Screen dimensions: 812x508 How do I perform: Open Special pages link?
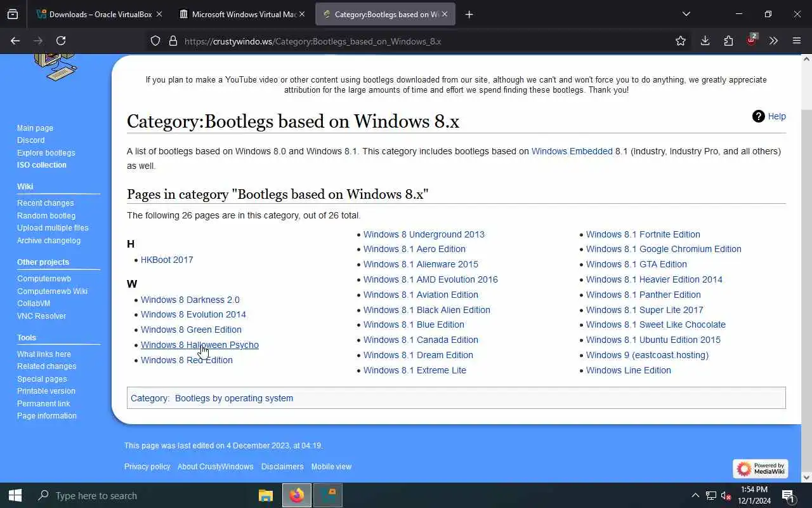coord(42,379)
